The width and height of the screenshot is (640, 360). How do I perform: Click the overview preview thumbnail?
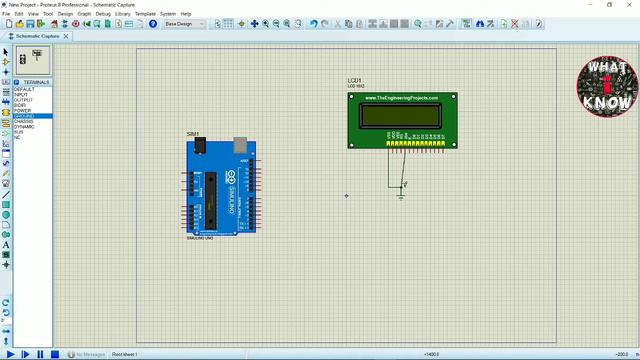pyautogui.click(x=33, y=60)
